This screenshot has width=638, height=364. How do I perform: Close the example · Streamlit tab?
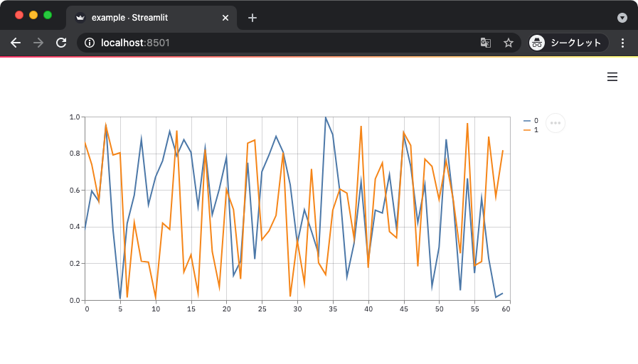point(225,18)
